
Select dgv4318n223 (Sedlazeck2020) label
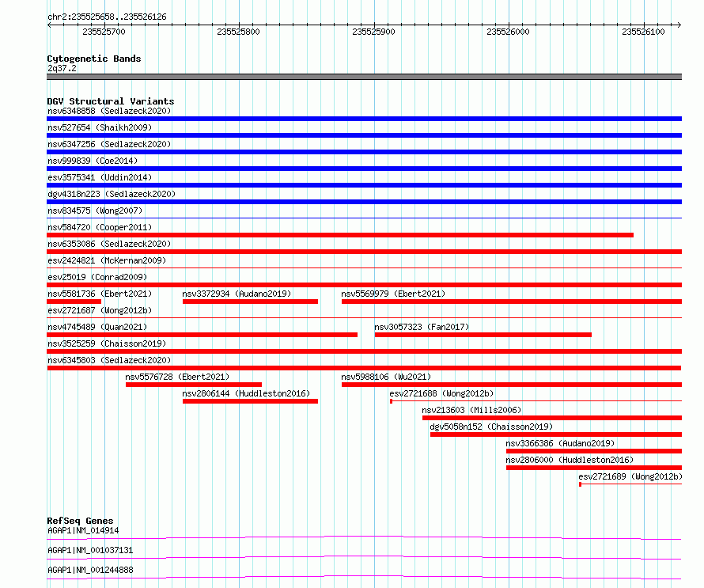[112, 194]
